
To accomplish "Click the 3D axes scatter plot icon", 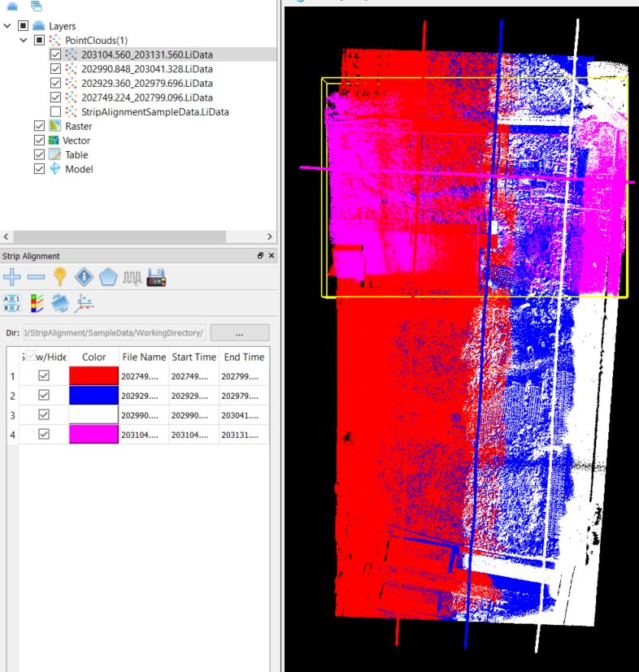I will [x=84, y=303].
